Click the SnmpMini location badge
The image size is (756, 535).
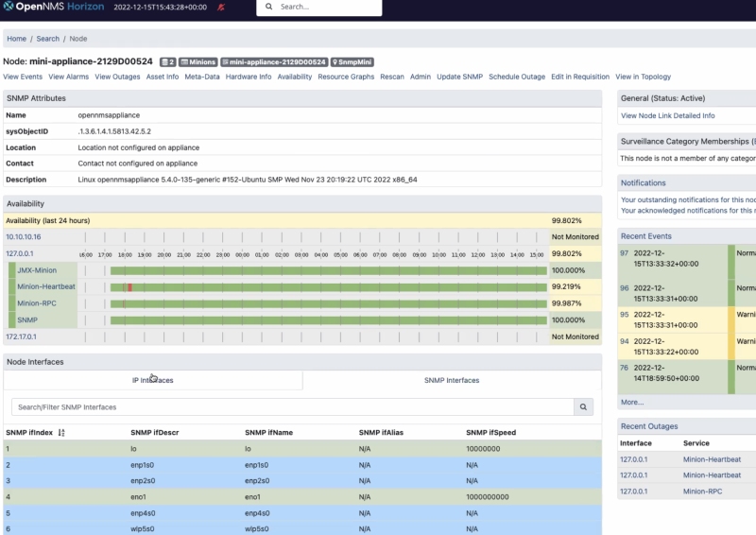(x=352, y=62)
